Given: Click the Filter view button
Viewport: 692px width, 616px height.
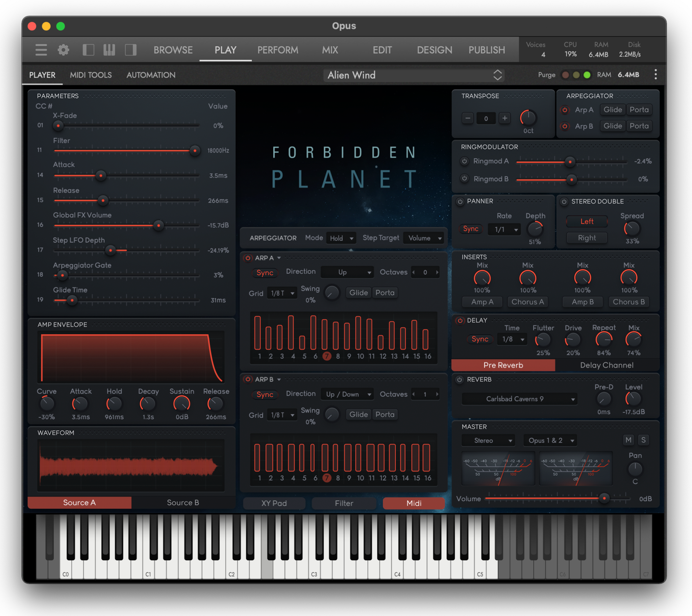Looking at the screenshot, I should point(344,503).
